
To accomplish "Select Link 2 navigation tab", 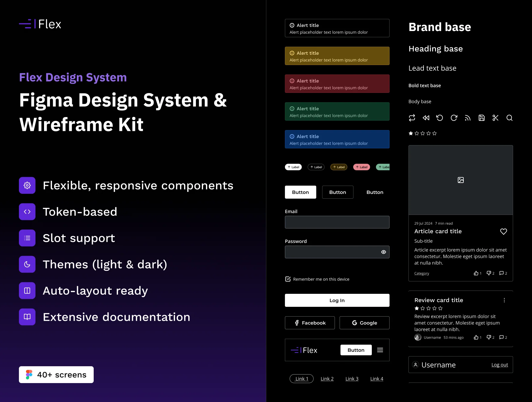I will coord(327,379).
